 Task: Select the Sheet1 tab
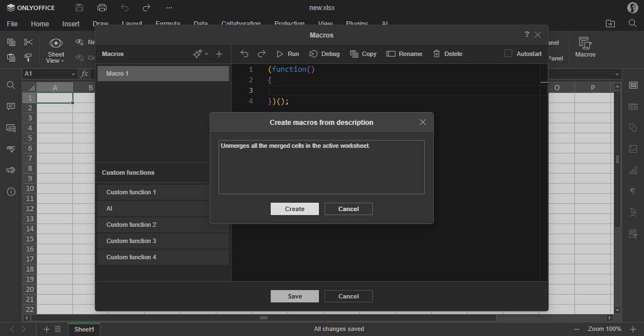[84, 329]
